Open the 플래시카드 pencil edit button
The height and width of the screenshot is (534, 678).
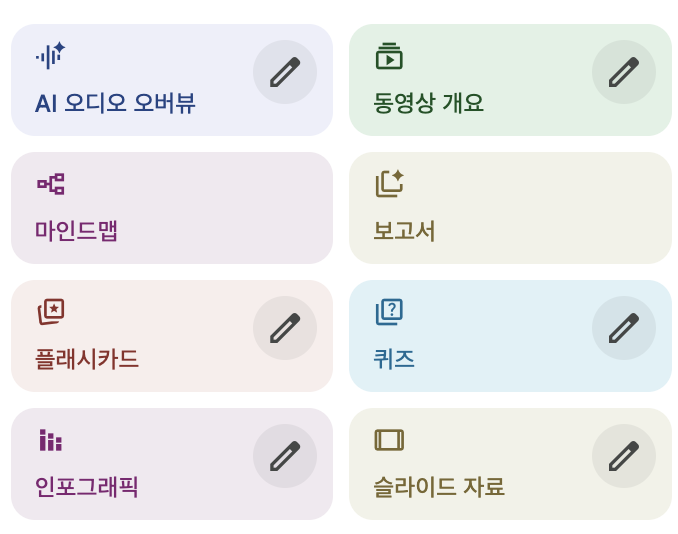285,328
